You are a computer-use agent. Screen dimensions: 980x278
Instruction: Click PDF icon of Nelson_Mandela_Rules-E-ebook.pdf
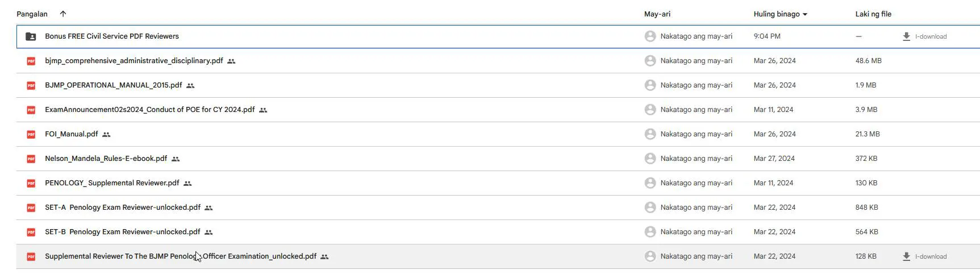[31, 159]
